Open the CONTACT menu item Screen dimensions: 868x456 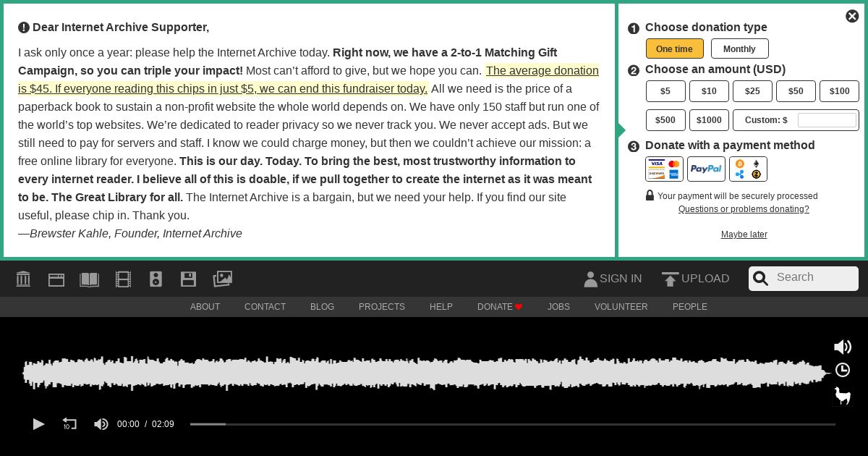point(265,307)
